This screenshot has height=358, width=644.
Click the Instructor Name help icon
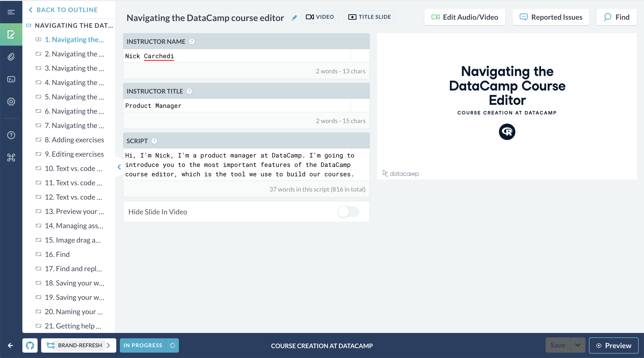coord(192,42)
